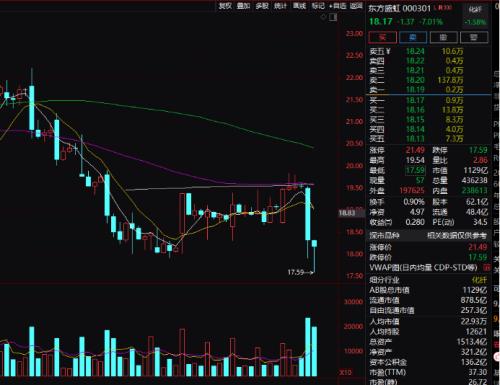500x385 pixels.
Task: Open the 统计 statistics tool
Action: click(x=280, y=6)
